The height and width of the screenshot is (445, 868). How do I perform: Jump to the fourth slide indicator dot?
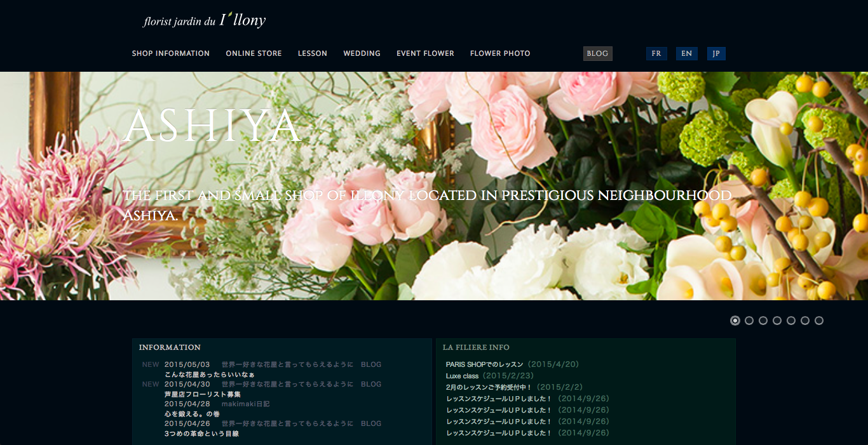[x=777, y=321]
